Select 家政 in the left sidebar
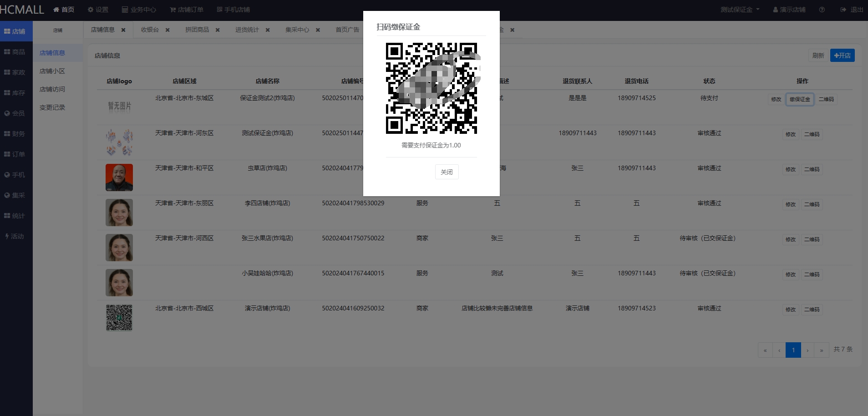The image size is (868, 416). click(x=16, y=72)
